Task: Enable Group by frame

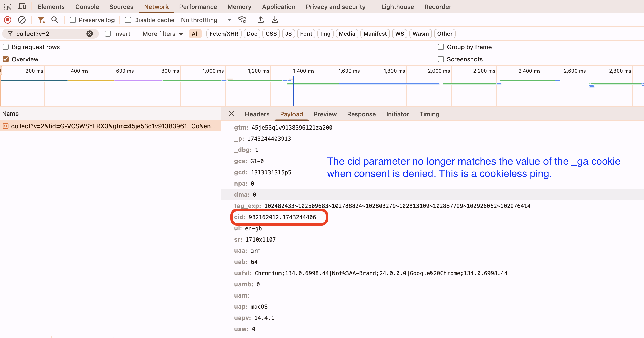Action: click(x=441, y=47)
